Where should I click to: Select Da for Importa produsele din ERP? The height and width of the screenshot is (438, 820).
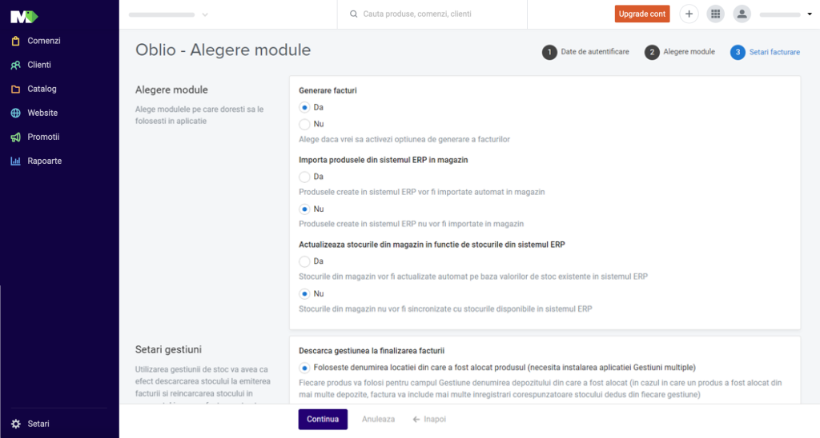tap(304, 177)
